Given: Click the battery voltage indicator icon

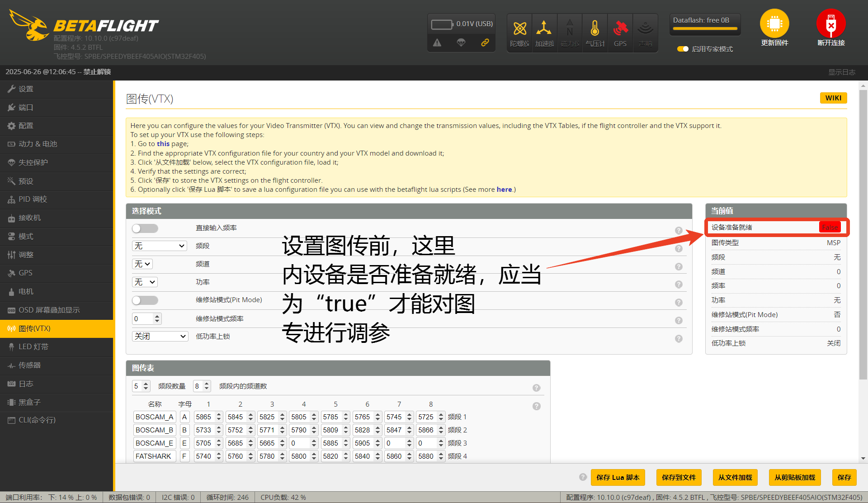Looking at the screenshot, I should coord(442,24).
